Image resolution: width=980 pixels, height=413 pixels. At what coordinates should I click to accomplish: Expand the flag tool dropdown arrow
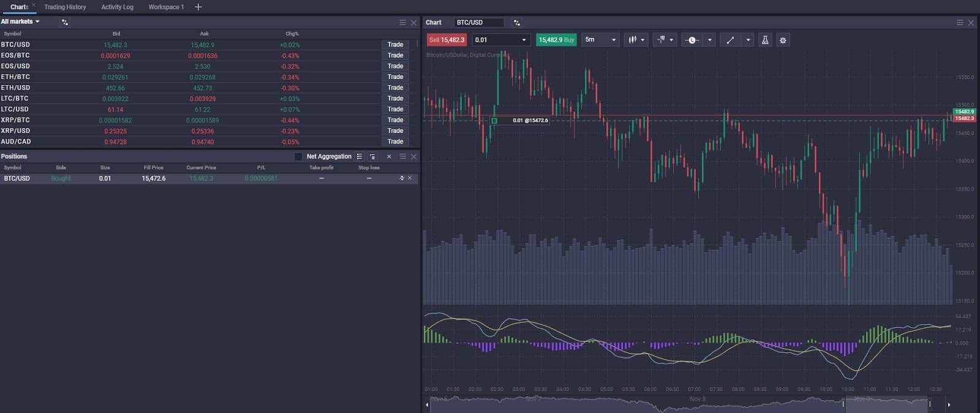pos(671,40)
